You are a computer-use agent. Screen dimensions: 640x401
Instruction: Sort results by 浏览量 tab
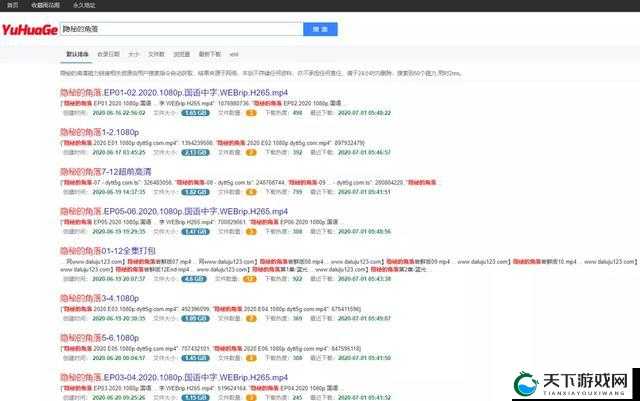182,54
